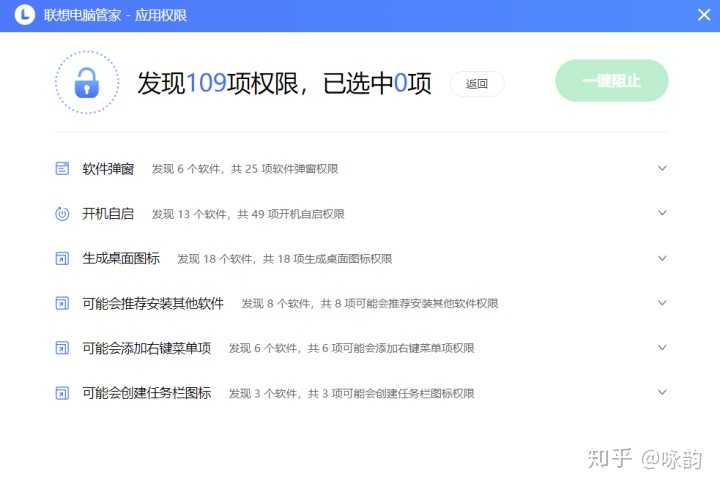
Task: Click text 共 6 项可能会添加右键菜单项权限
Action: point(391,348)
